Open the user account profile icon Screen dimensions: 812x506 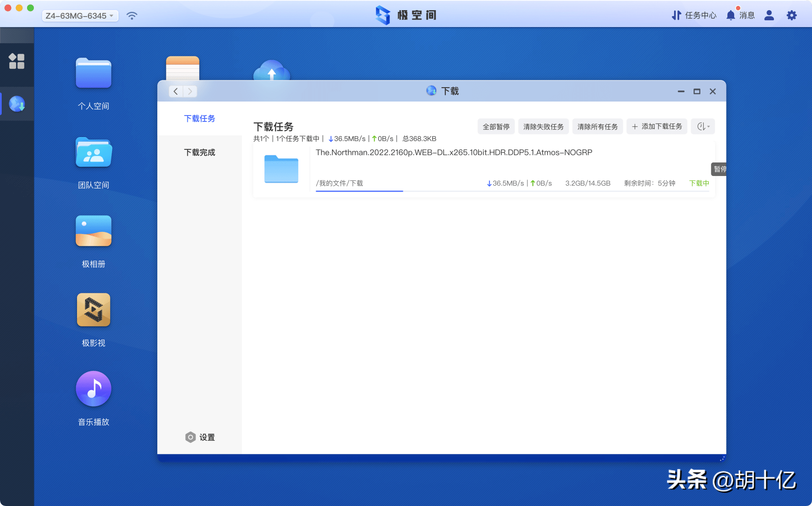(769, 15)
